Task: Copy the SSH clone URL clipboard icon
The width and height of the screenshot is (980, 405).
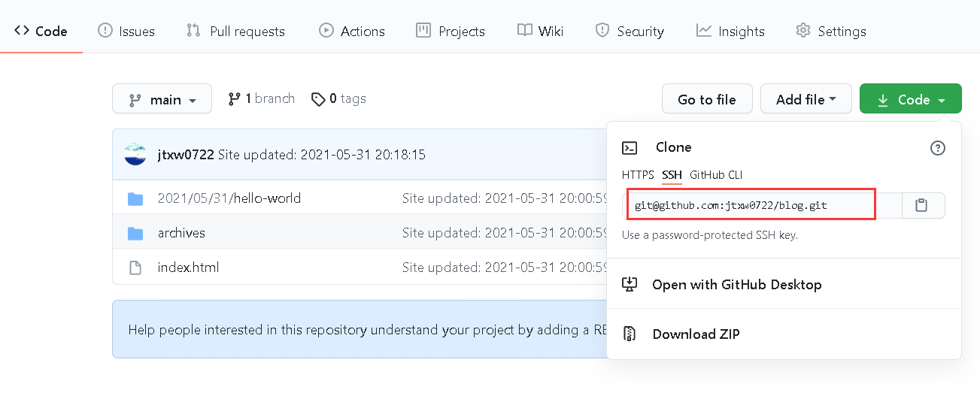Action: 921,205
